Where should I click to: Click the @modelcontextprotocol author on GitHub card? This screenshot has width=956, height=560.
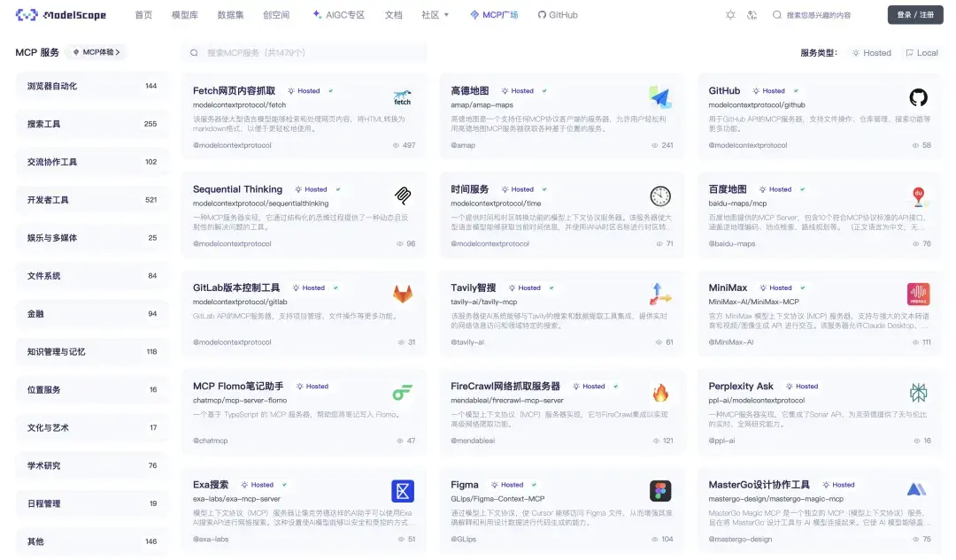click(x=747, y=145)
